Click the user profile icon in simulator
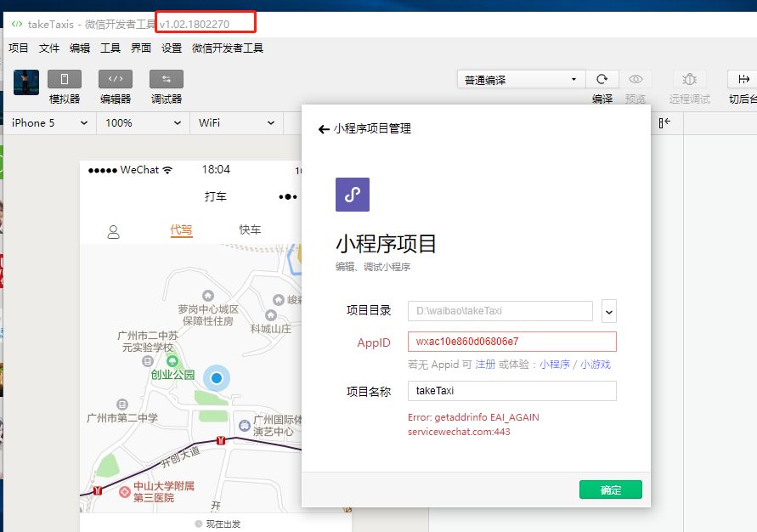The image size is (757, 532). point(114,232)
